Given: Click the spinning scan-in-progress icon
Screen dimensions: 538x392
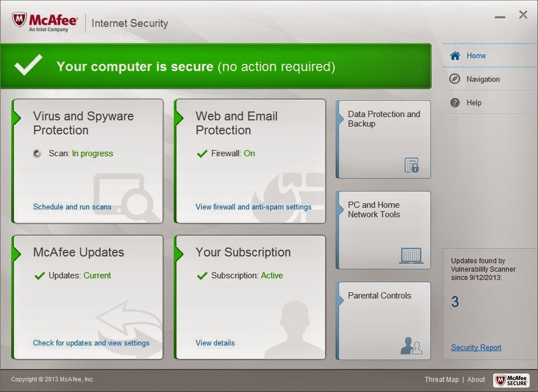Looking at the screenshot, I should tap(37, 153).
